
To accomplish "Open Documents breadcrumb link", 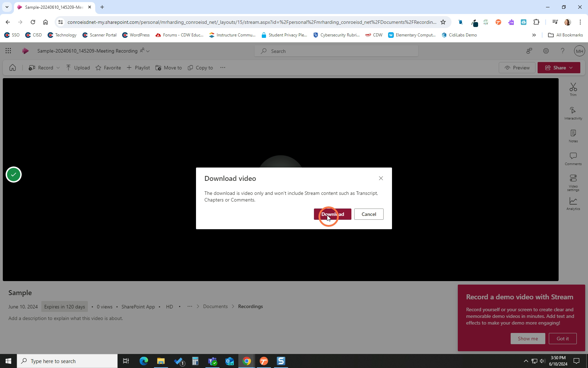I will [215, 306].
